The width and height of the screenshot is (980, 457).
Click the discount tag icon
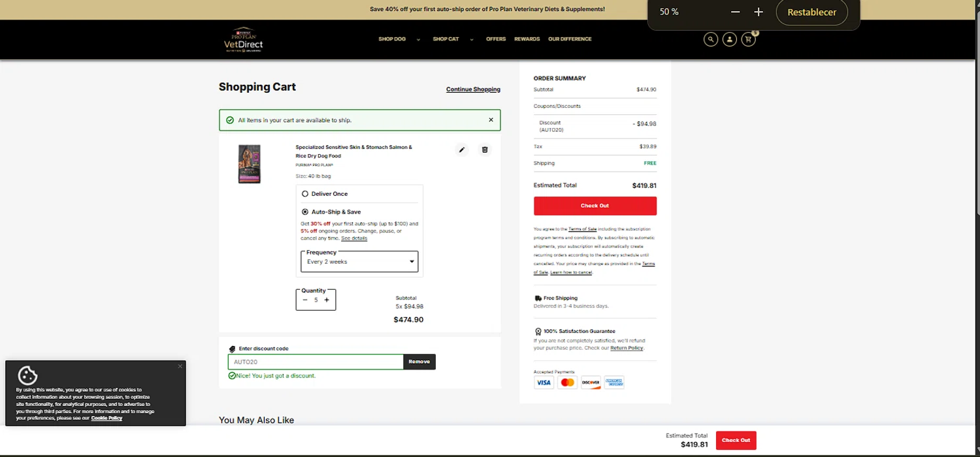pos(232,349)
